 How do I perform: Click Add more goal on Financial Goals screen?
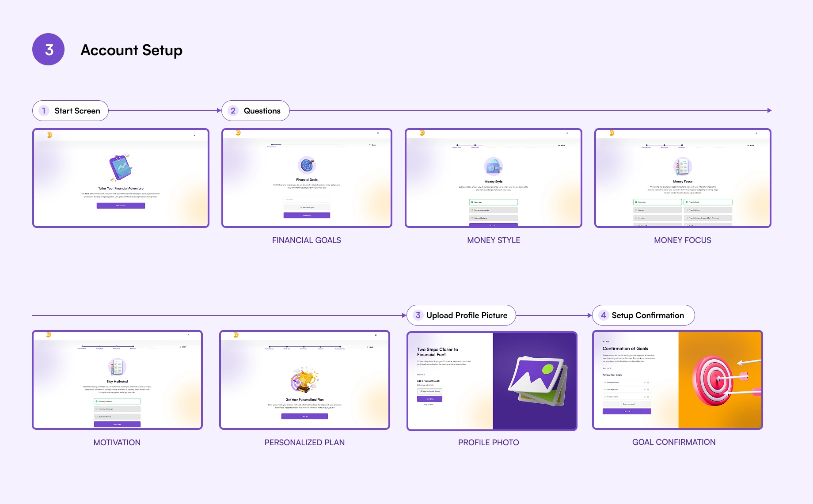306,206
